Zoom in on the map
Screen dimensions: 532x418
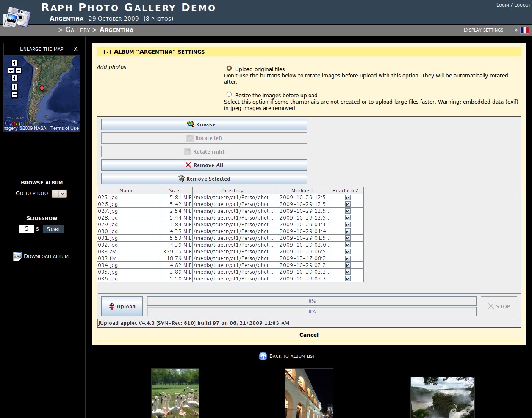pos(14,87)
